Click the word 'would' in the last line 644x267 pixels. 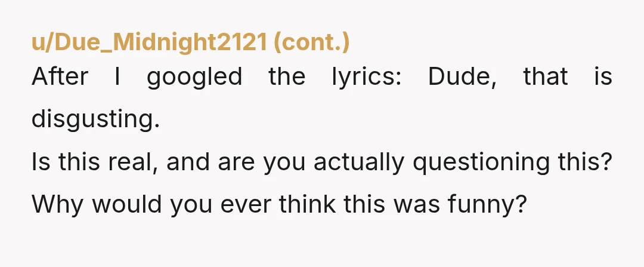(127, 204)
